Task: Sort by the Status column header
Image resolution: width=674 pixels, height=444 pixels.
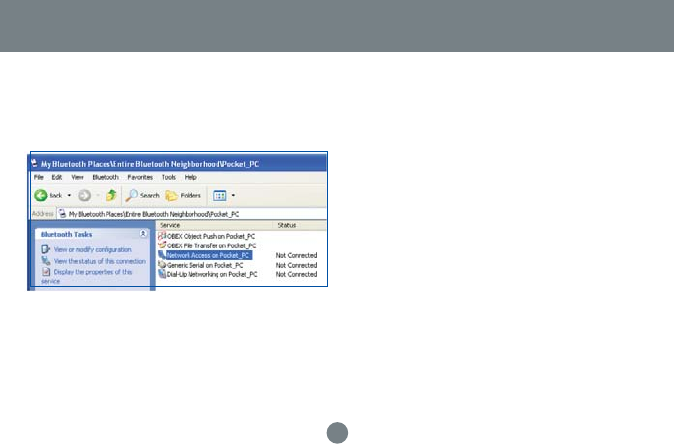Action: coord(299,225)
